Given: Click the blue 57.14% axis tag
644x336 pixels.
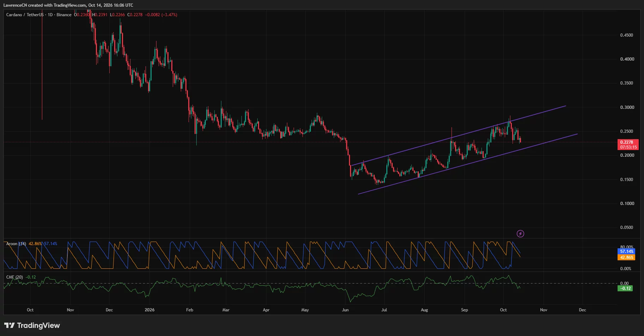Looking at the screenshot, I should [626, 251].
